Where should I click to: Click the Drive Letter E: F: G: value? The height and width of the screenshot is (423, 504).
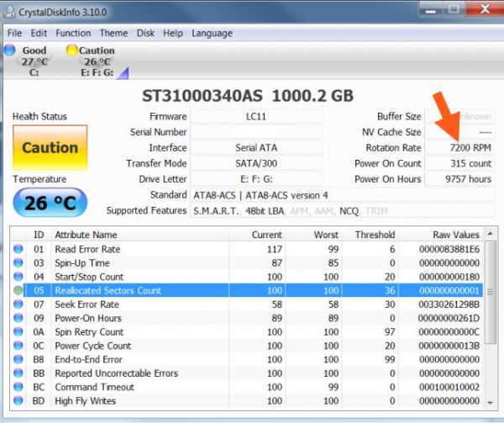click(x=256, y=179)
